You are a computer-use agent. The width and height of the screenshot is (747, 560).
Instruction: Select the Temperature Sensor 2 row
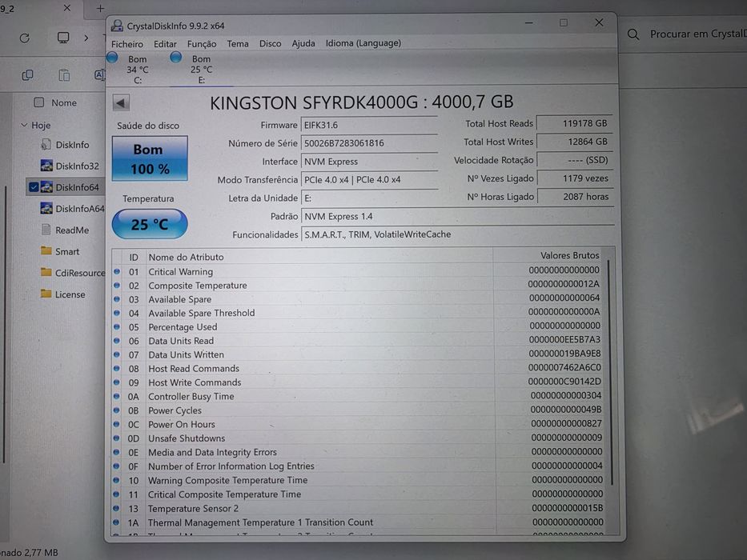click(358, 508)
